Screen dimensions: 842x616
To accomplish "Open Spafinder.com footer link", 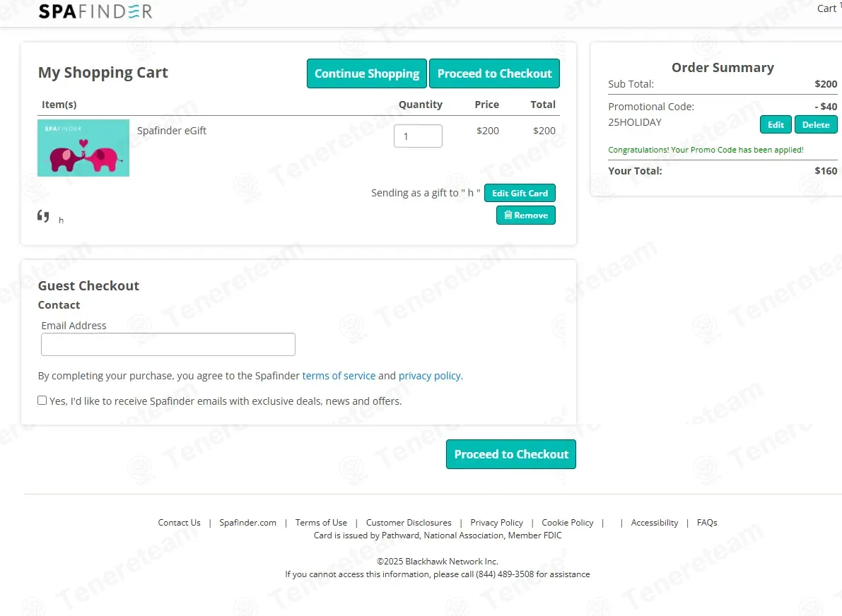I will tap(247, 523).
